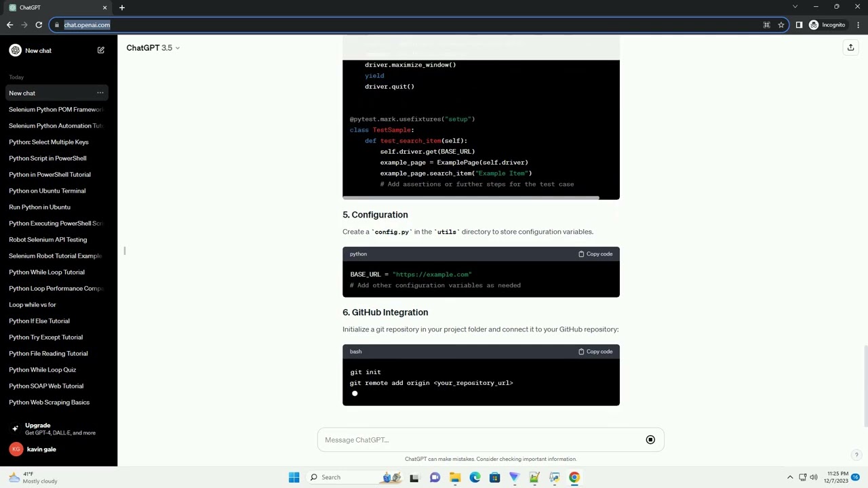Click the new chat compose icon in sidebar
The height and width of the screenshot is (488, 868).
(x=100, y=50)
